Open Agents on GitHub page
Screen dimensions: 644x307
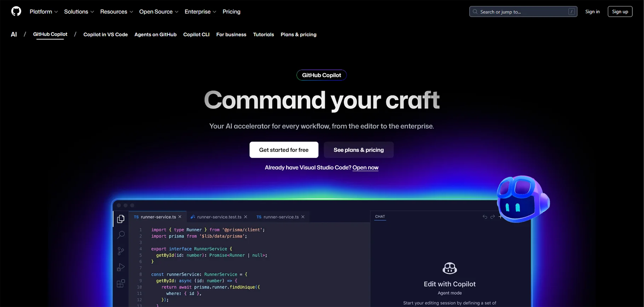pyautogui.click(x=155, y=34)
